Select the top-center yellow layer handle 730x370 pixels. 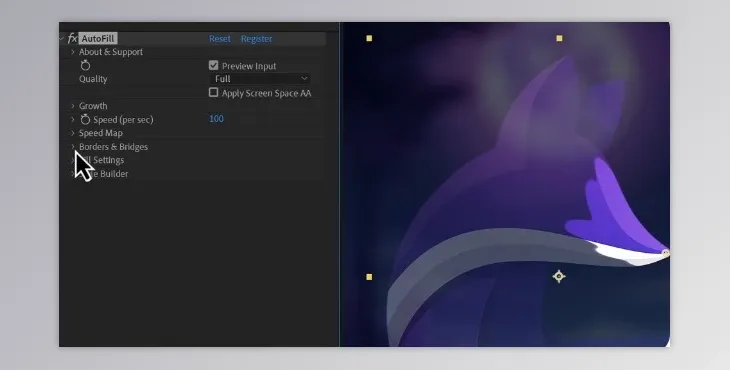(x=559, y=38)
